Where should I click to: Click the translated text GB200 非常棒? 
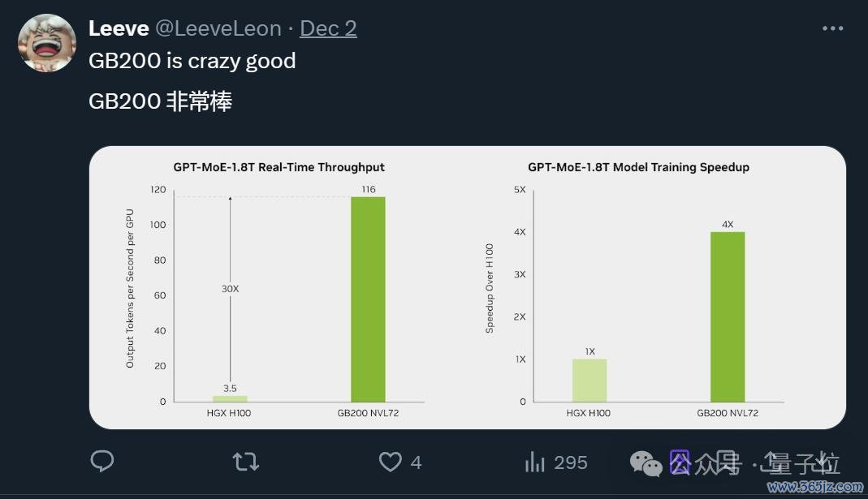(161, 101)
